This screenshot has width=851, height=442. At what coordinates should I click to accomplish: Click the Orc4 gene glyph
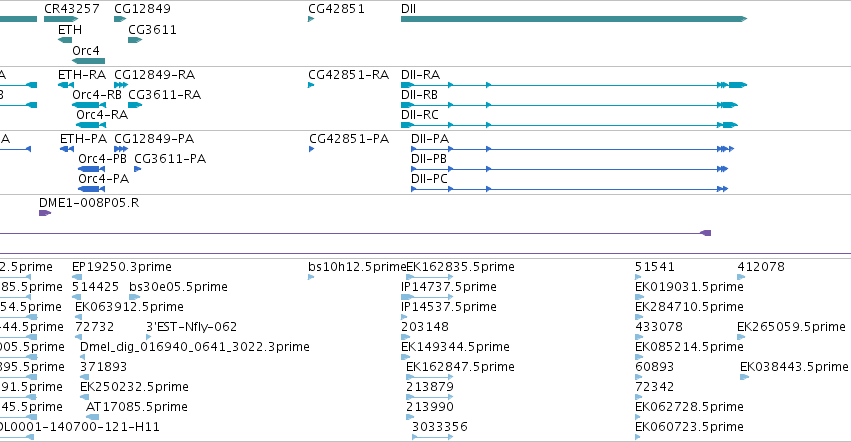click(88, 61)
